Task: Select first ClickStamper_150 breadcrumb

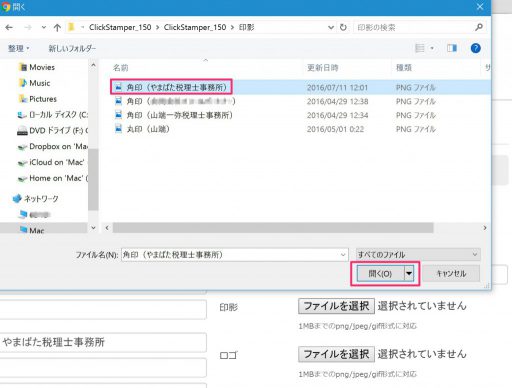Action: coord(120,27)
